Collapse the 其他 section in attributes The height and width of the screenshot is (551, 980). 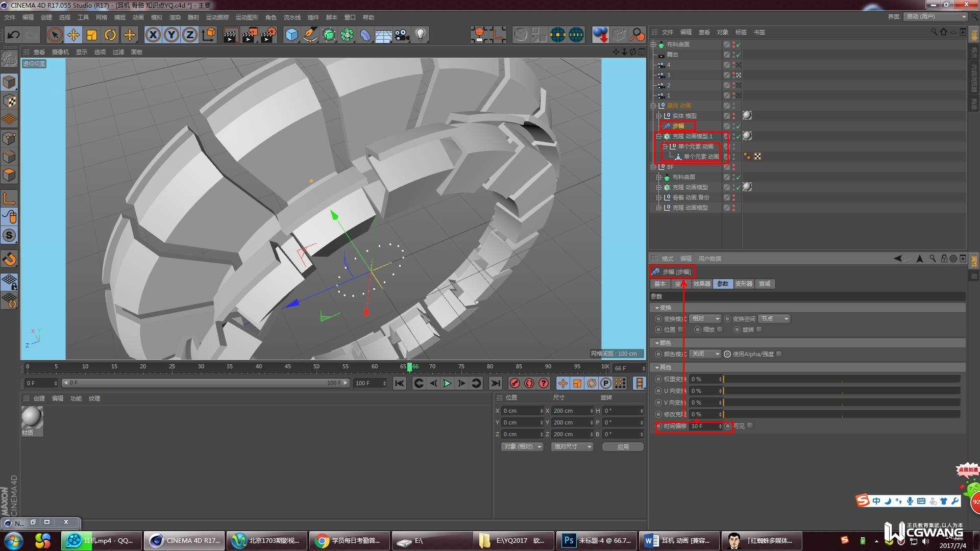[657, 367]
